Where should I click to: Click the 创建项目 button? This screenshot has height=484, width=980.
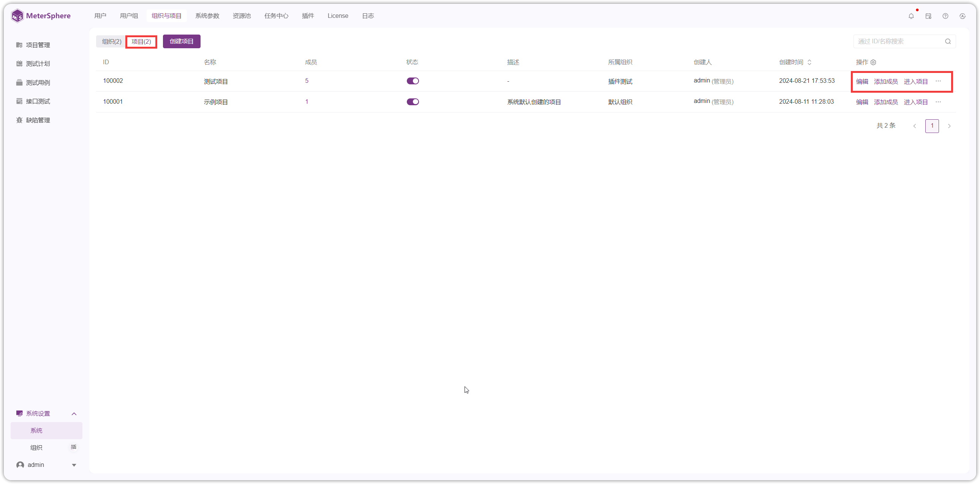tap(182, 41)
